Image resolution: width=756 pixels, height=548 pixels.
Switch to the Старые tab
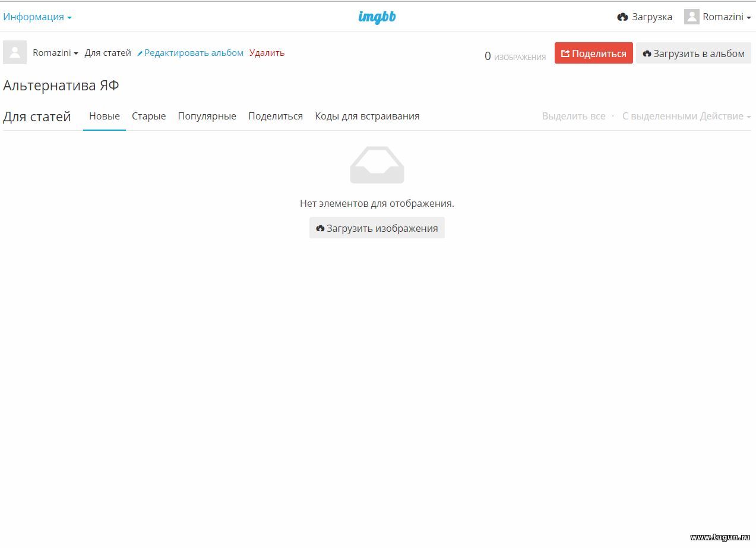148,116
